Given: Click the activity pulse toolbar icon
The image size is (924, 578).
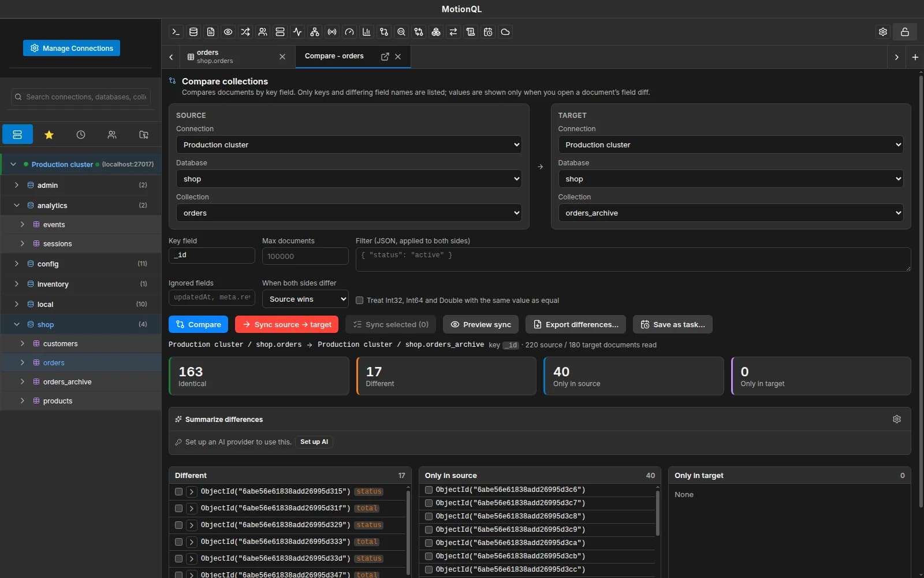Looking at the screenshot, I should pos(297,32).
